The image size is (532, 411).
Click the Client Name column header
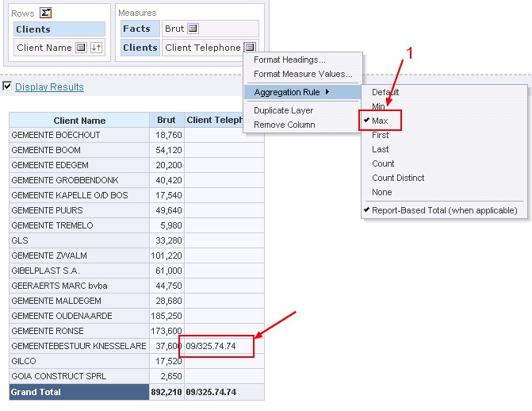[x=79, y=121]
